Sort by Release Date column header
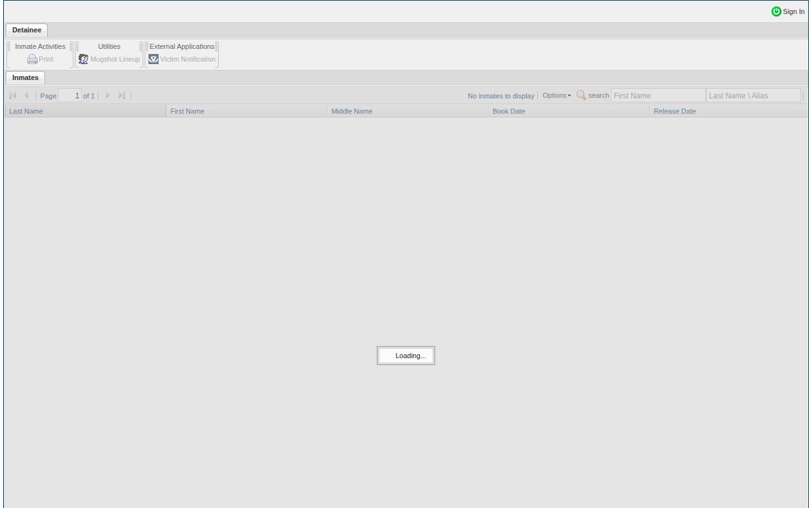Image resolution: width=812 pixels, height=508 pixels. pyautogui.click(x=729, y=111)
